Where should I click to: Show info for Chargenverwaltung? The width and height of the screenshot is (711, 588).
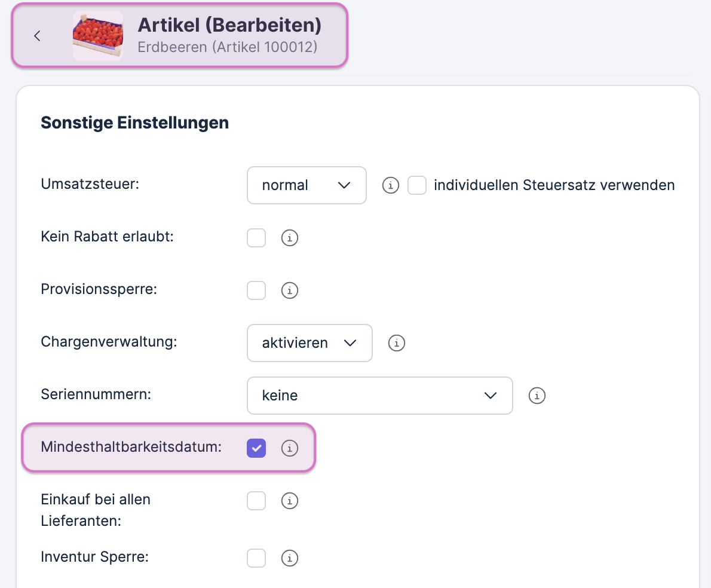point(397,344)
